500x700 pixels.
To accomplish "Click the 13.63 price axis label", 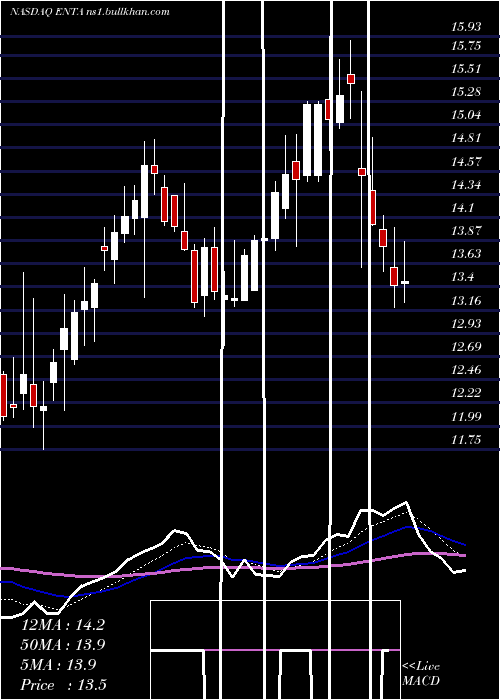I will (467, 254).
